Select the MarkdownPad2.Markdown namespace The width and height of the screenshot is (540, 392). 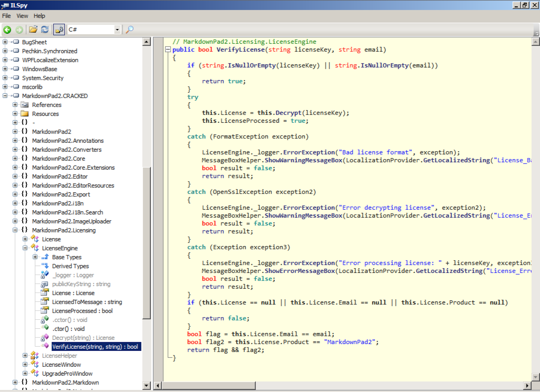(65, 383)
